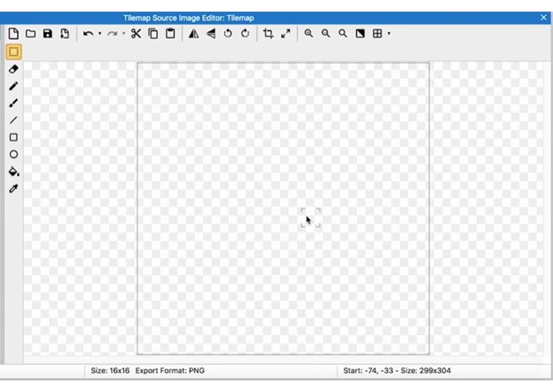Select the Paint Bucket fill tool
Image resolution: width=553 pixels, height=392 pixels.
point(14,172)
